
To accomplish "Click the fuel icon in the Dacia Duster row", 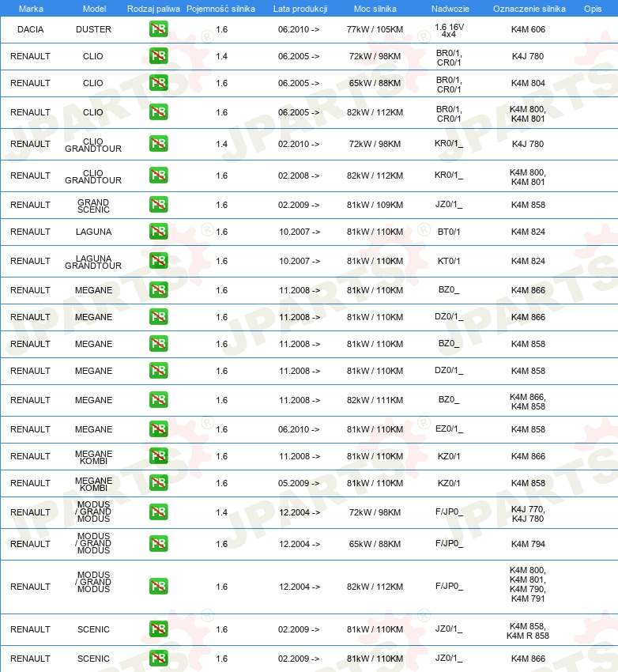I will (x=159, y=29).
